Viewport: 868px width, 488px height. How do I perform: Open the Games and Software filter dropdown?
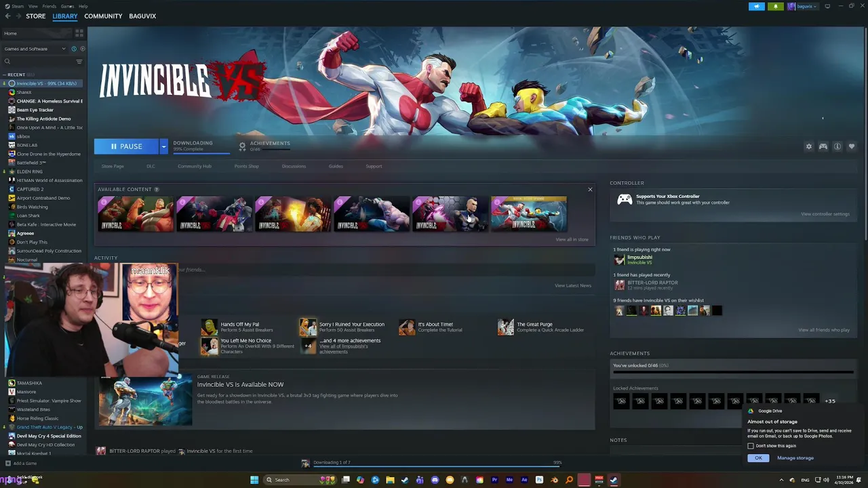35,49
